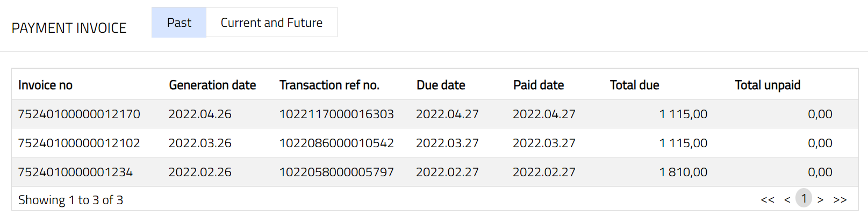Open invoice 7524010000001234
This screenshot has width=868, height=223.
pos(75,172)
